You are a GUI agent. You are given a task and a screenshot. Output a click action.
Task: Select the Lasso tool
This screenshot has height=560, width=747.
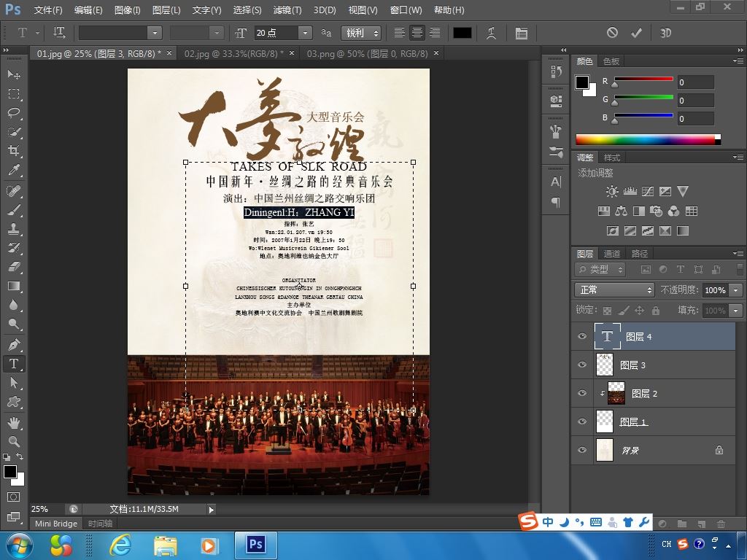tap(14, 113)
